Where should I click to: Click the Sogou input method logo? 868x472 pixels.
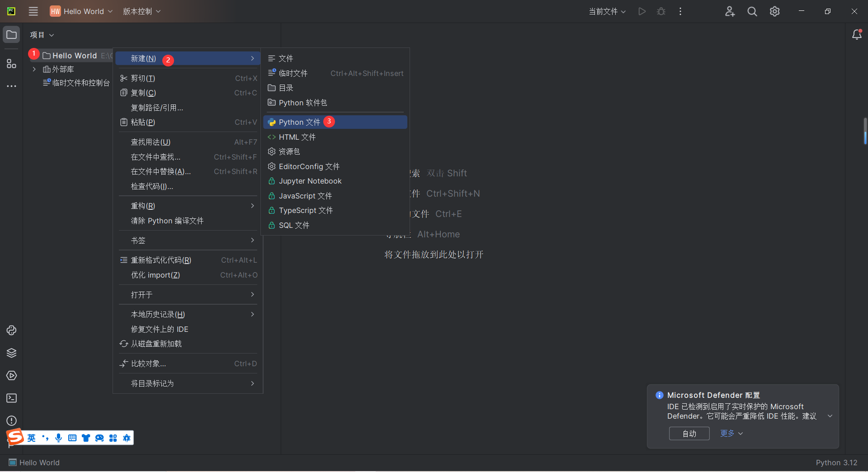pyautogui.click(x=15, y=437)
